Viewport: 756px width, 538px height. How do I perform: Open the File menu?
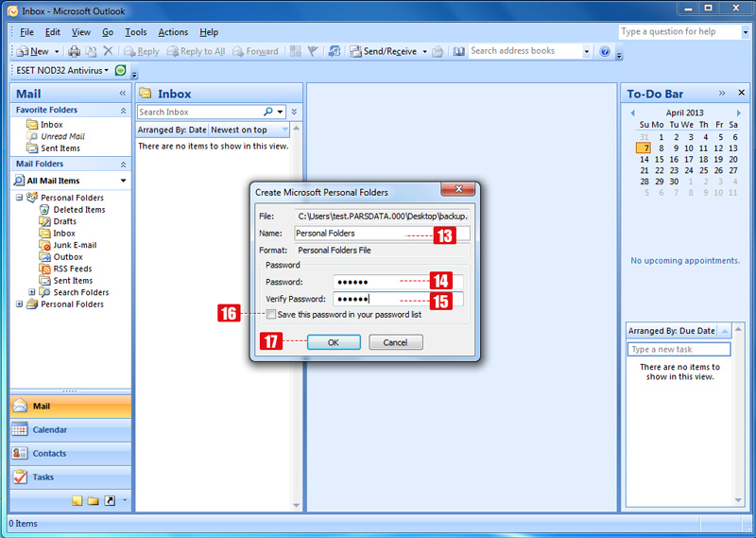(x=26, y=32)
